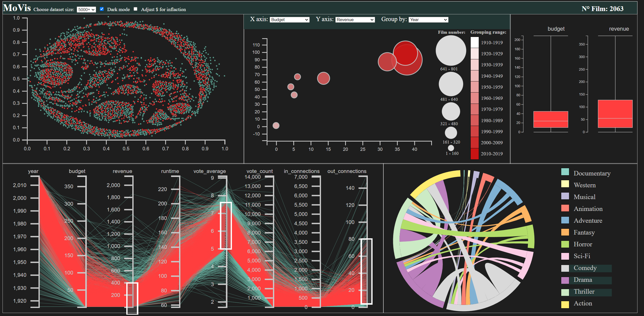Toggle the Thriller genre legend entry
Viewport: 644px width, 316px height.
[x=584, y=292]
